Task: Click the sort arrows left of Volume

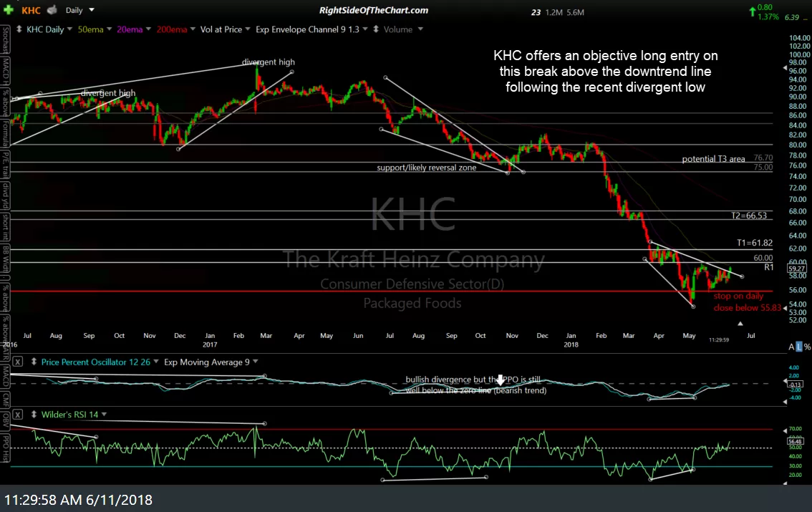Action: tap(375, 29)
